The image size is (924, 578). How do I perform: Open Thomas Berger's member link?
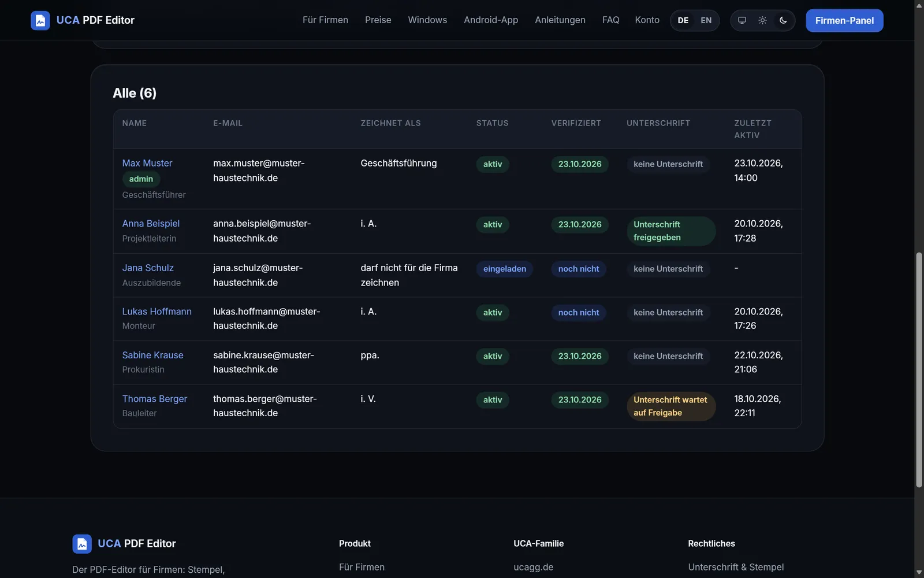coord(155,399)
